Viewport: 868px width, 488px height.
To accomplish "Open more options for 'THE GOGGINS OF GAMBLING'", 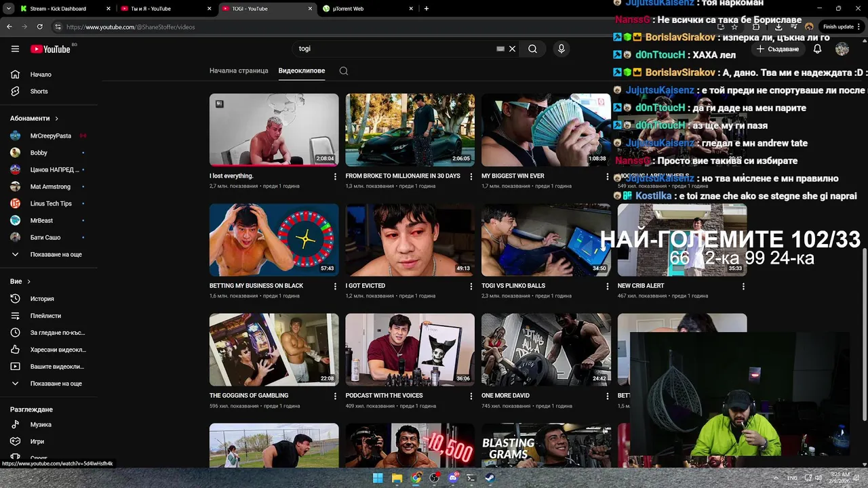I will click(x=335, y=396).
